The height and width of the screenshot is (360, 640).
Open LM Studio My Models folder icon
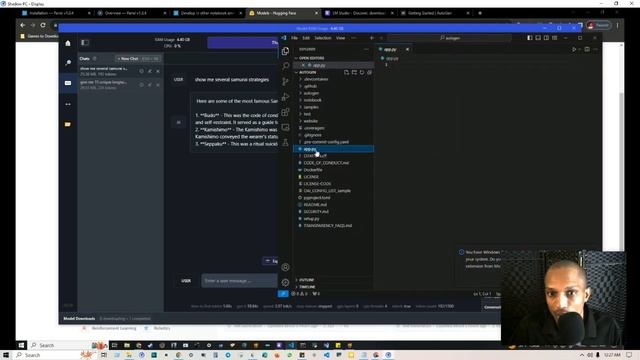pyautogui.click(x=68, y=124)
